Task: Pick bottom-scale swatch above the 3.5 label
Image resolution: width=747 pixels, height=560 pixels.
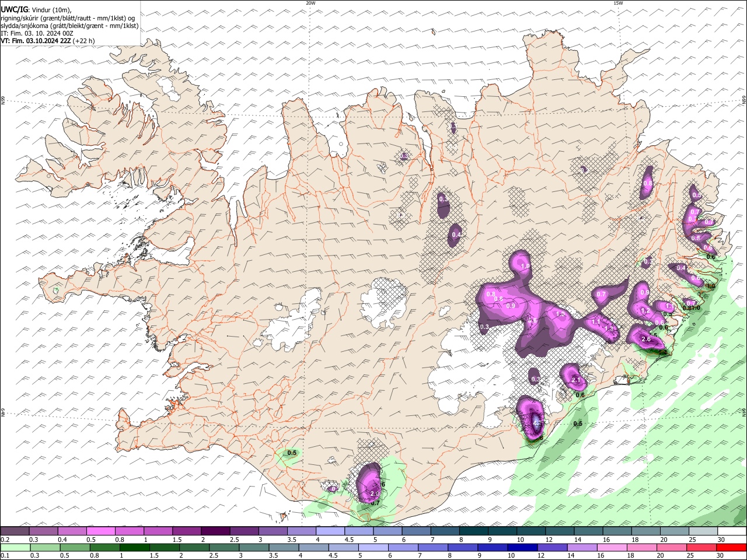Action: coord(284,547)
